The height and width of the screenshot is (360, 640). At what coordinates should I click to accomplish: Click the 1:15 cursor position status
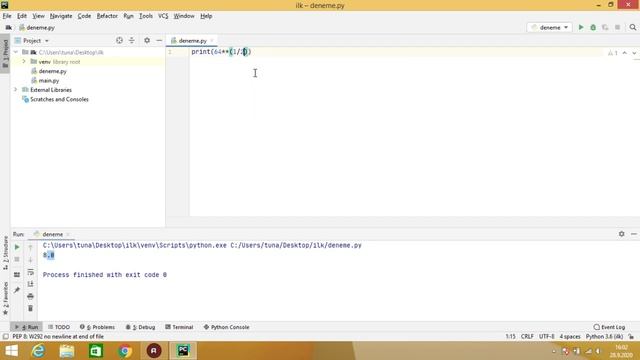[x=511, y=337]
